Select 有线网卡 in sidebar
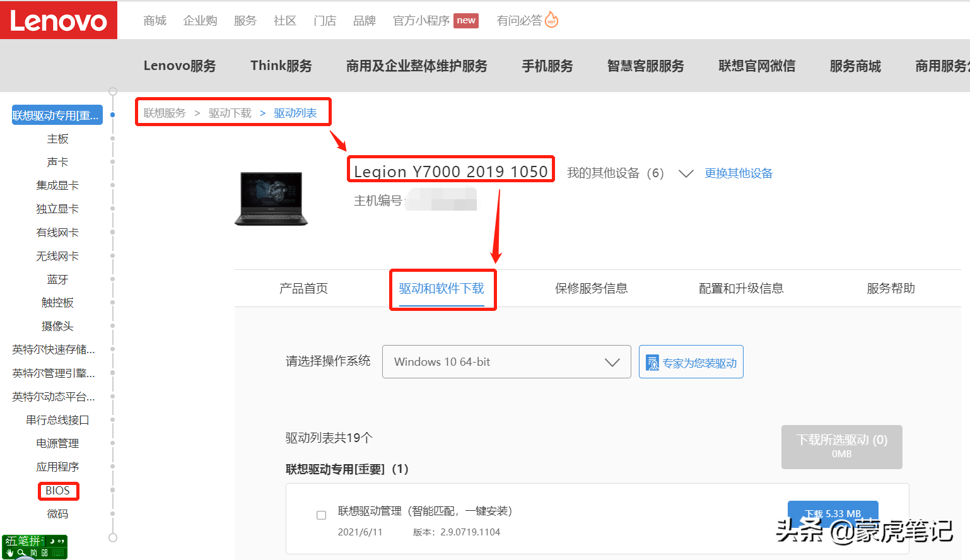Image resolution: width=970 pixels, height=560 pixels. tap(57, 233)
